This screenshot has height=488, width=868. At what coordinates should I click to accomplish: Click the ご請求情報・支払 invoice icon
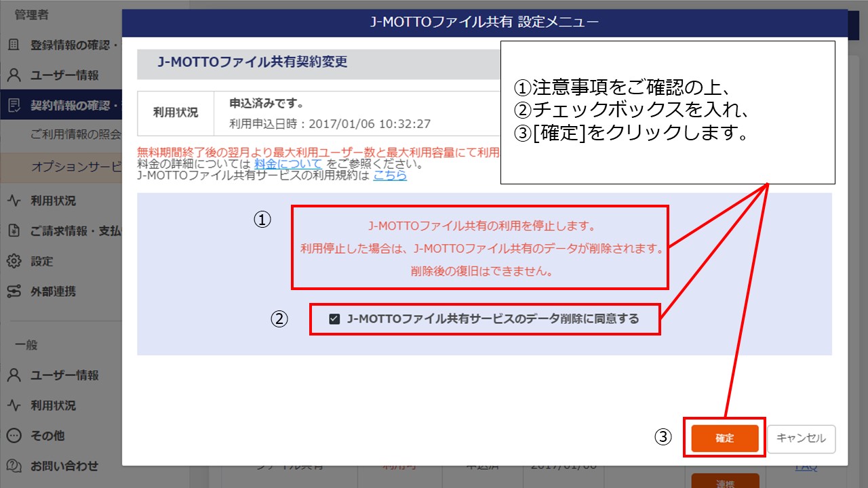point(14,231)
